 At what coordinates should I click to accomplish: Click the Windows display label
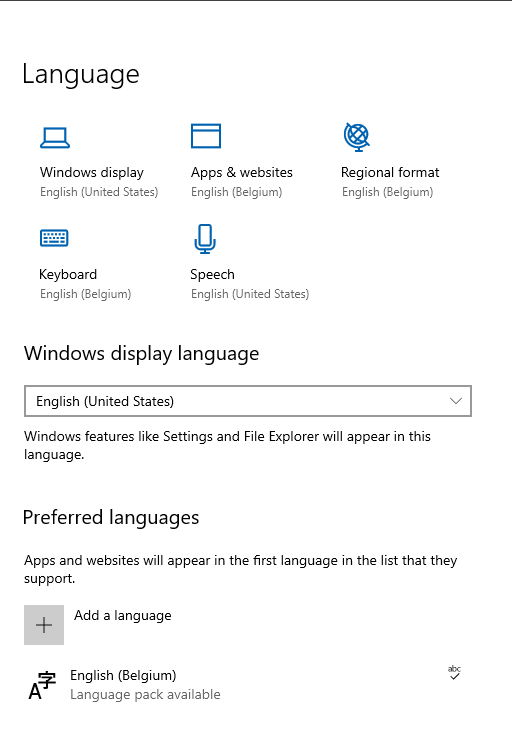(92, 172)
